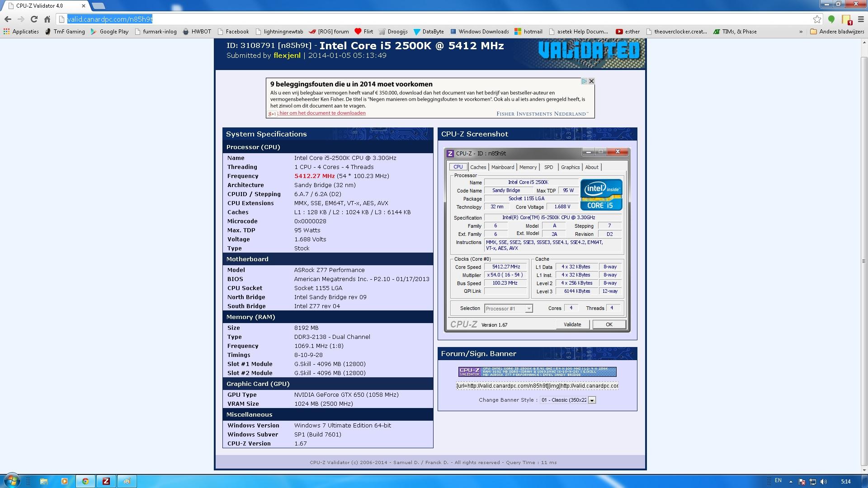This screenshot has width=868, height=488.
Task: Click the AdChoices icon on the ad
Action: point(584,81)
